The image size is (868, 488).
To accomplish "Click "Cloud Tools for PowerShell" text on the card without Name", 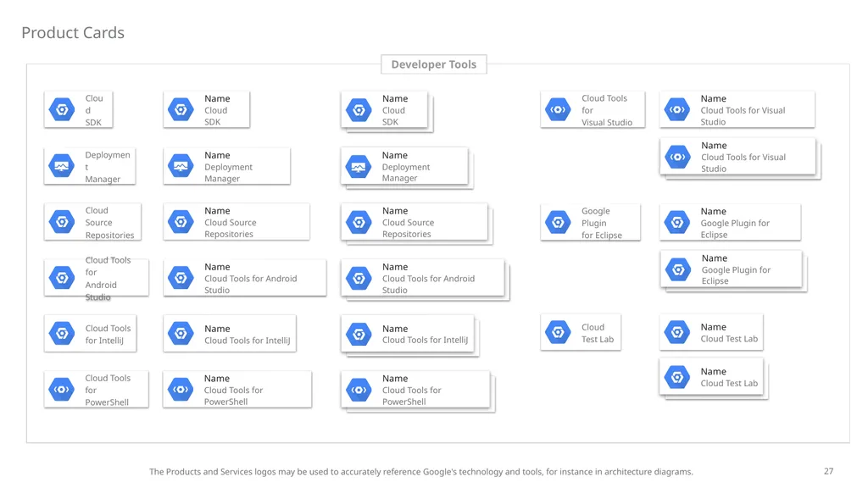I will (x=108, y=390).
